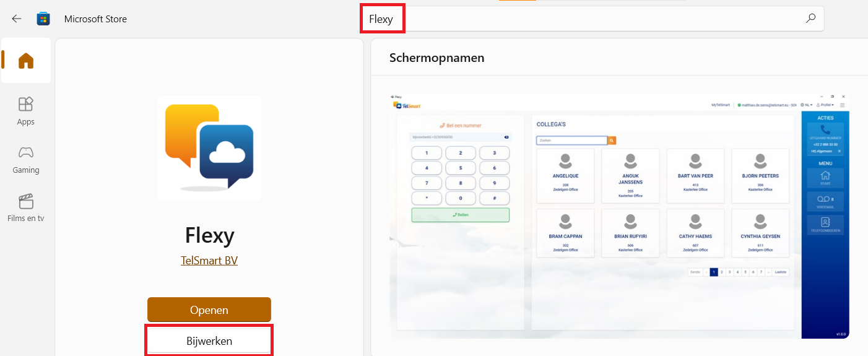Click the Microsoft Store logo icon
The image size is (868, 356).
pyautogui.click(x=43, y=19)
